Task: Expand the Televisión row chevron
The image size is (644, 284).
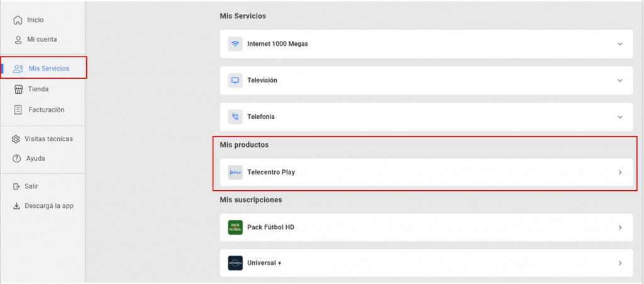Action: [x=620, y=81]
